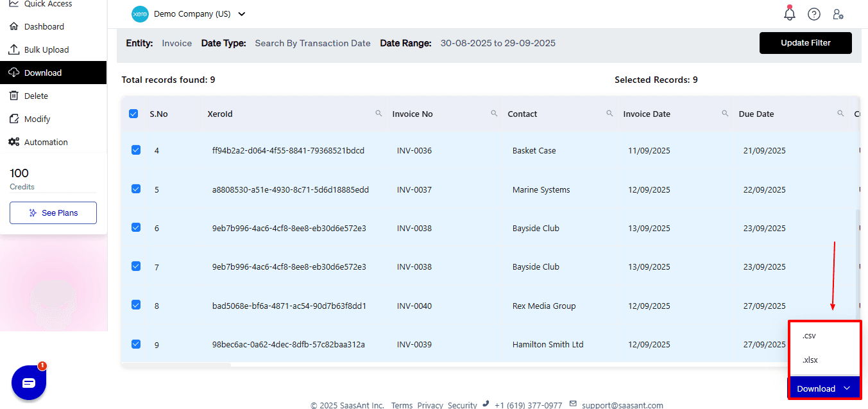Open the chat support bubble icon
Image resolution: width=868 pixels, height=409 pixels.
tap(29, 383)
